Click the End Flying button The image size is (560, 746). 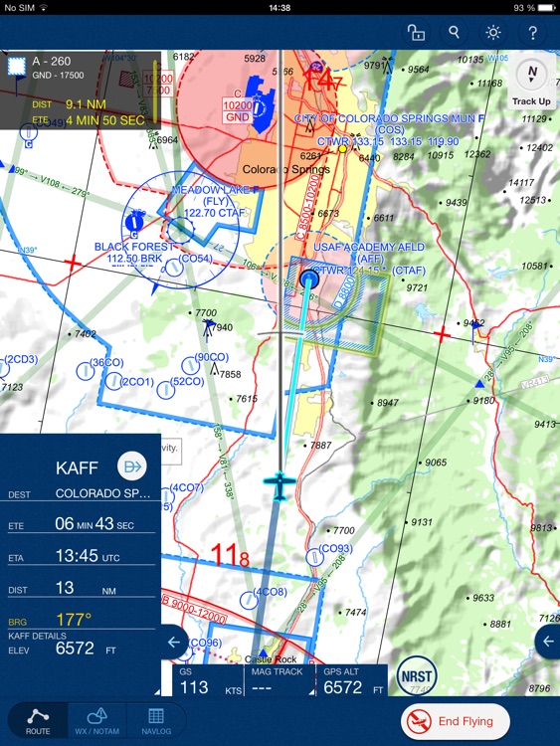pos(456,721)
